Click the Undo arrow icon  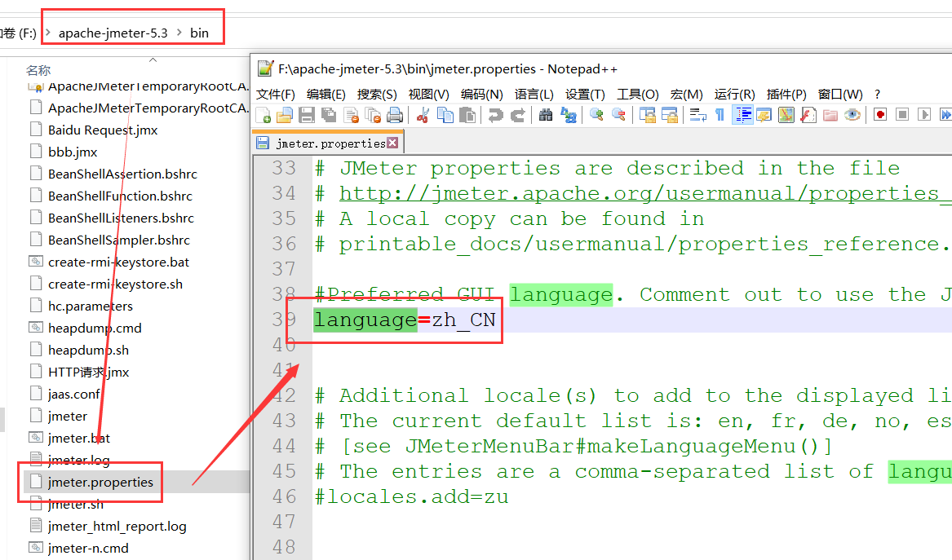tap(495, 115)
